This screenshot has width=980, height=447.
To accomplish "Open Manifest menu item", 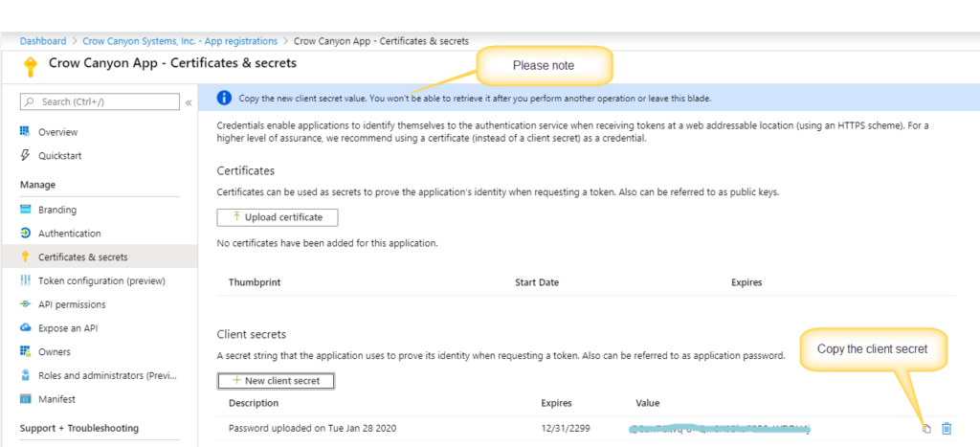I will (x=56, y=399).
